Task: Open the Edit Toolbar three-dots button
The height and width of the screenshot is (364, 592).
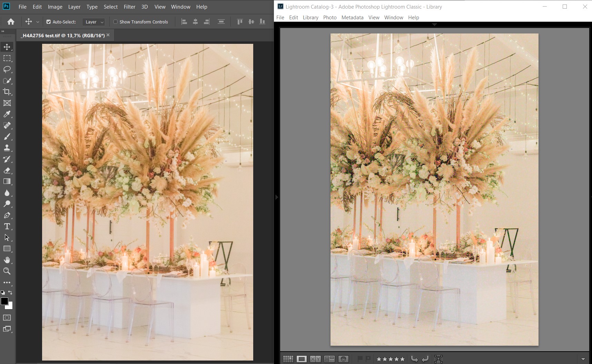Action: point(7,283)
